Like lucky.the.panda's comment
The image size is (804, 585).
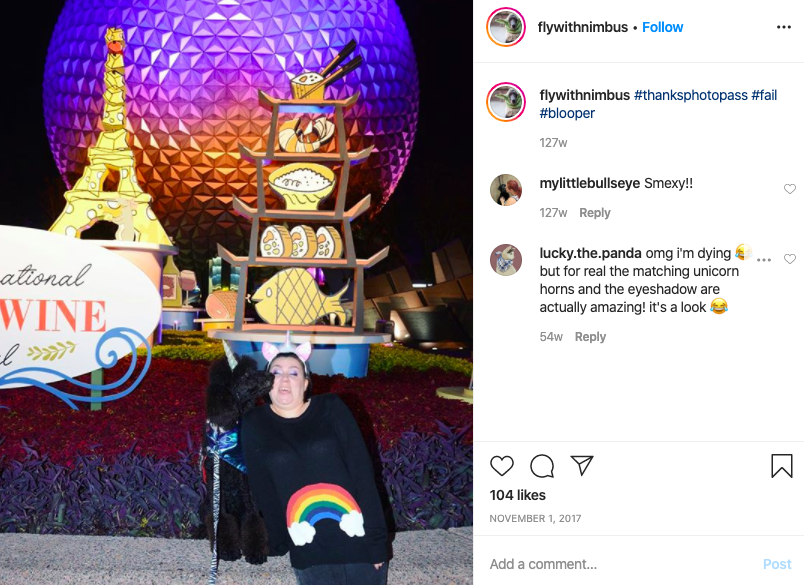tap(790, 259)
